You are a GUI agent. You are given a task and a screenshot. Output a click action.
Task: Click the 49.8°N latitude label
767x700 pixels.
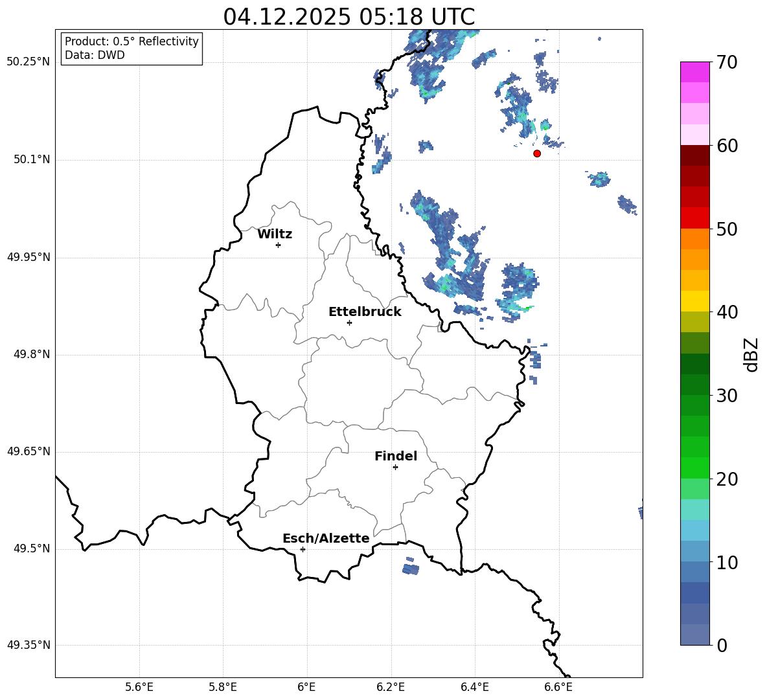tap(32, 354)
